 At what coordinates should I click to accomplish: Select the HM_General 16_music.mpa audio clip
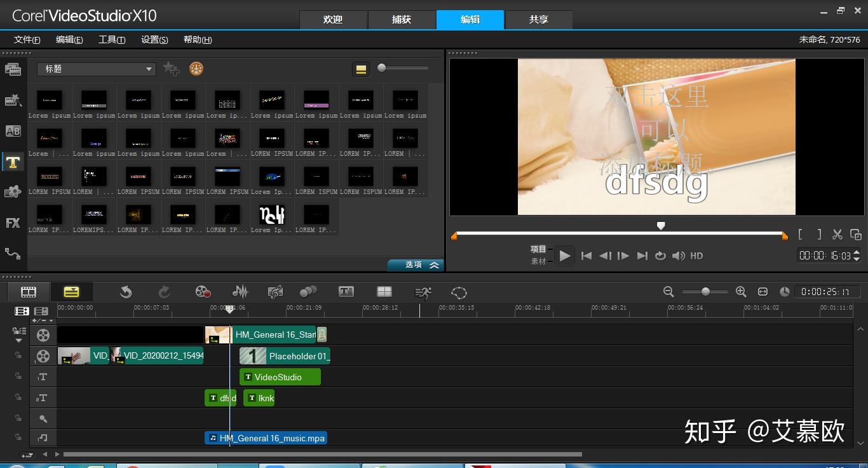266,438
